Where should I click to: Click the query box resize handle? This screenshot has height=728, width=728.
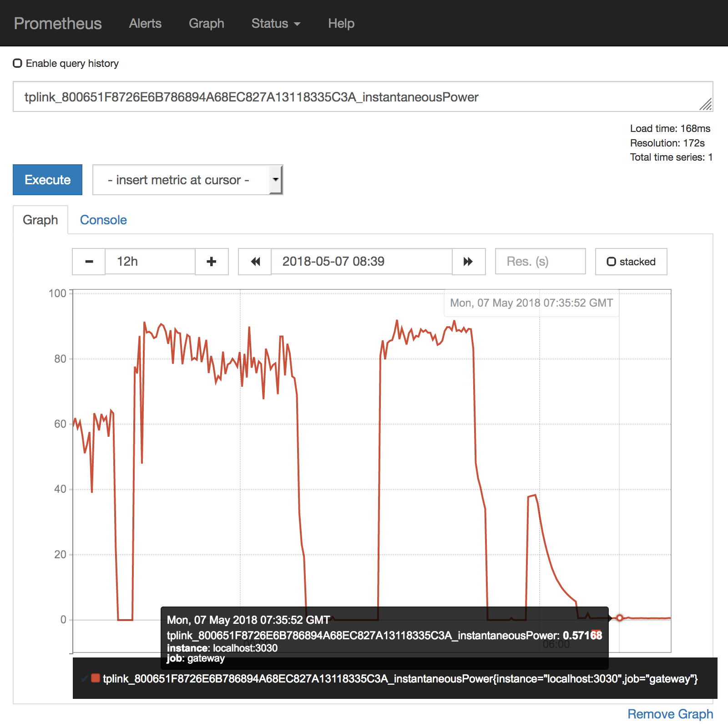tap(706, 105)
